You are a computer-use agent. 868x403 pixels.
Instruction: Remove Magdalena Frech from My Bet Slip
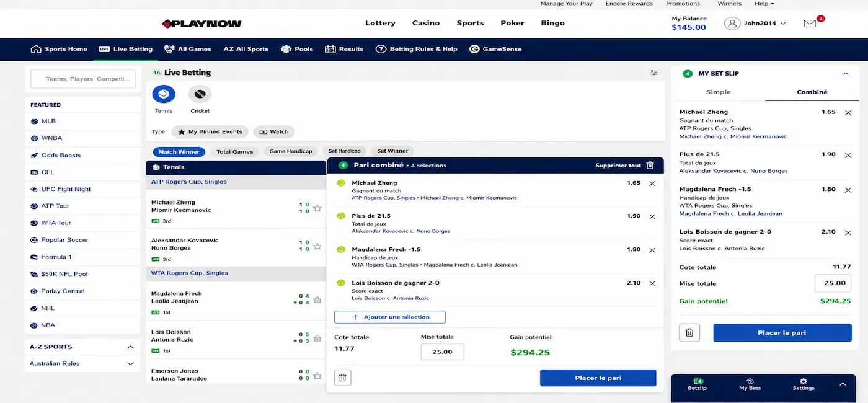click(x=848, y=190)
